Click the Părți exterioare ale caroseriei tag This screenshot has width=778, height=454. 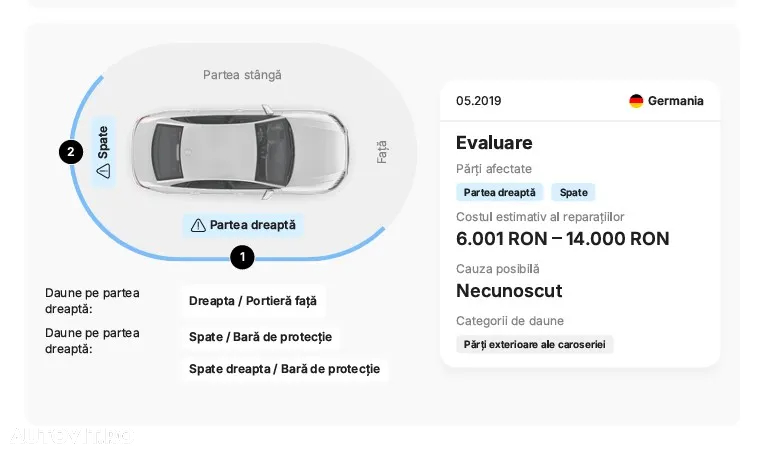[534, 344]
